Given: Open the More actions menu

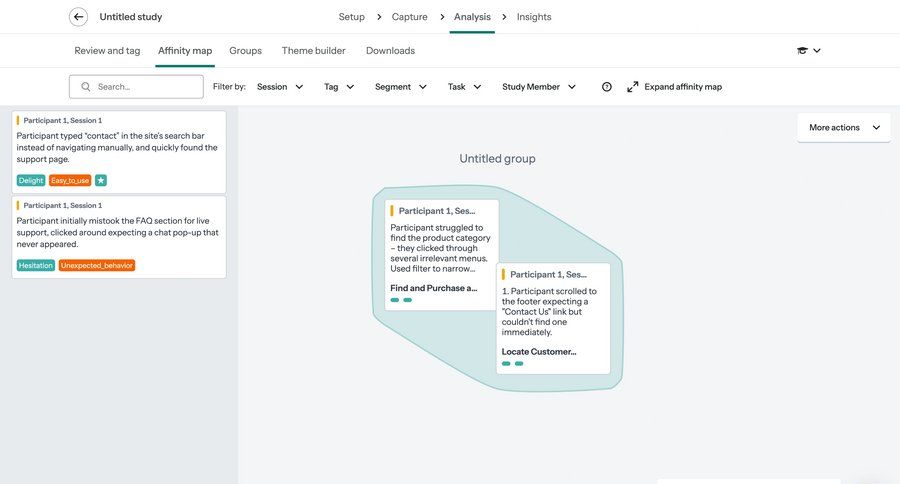Looking at the screenshot, I should (x=843, y=128).
